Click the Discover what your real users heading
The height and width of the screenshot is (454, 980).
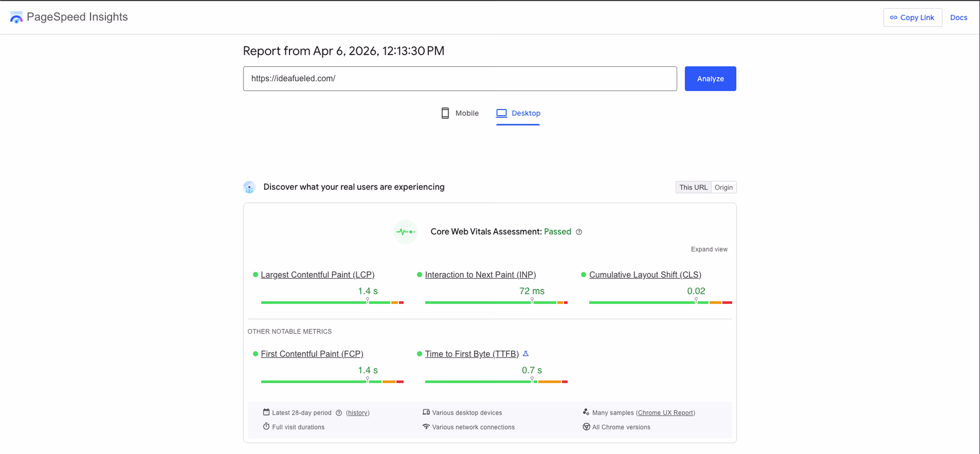(x=354, y=187)
